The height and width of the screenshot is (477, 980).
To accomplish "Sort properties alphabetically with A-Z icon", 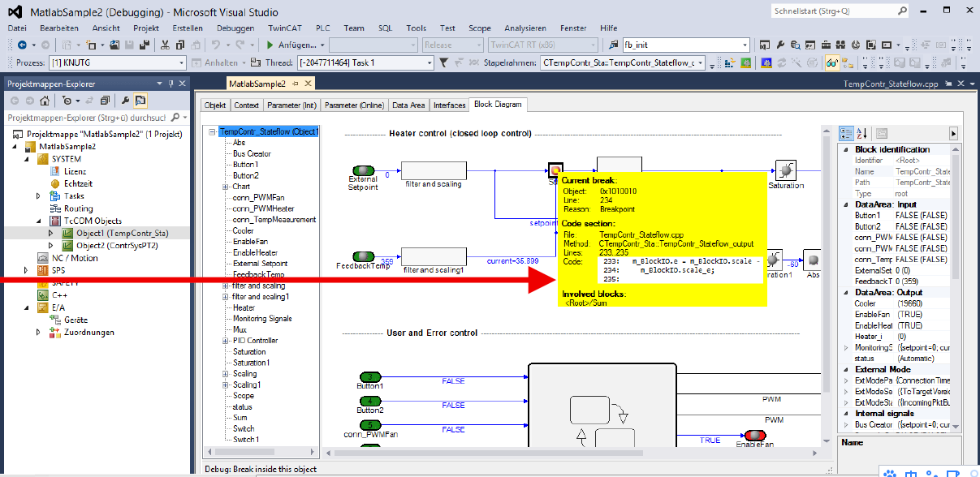I will coord(862,133).
